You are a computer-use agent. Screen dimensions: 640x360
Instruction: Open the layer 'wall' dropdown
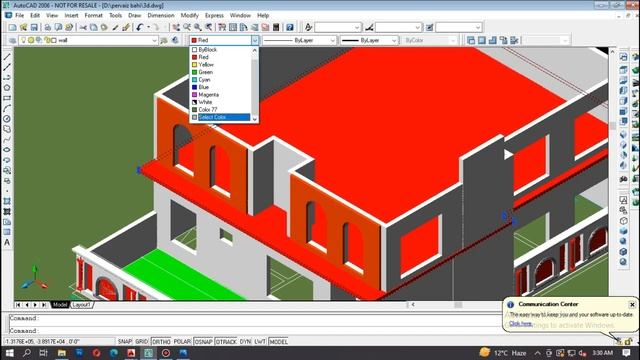pyautogui.click(x=154, y=40)
